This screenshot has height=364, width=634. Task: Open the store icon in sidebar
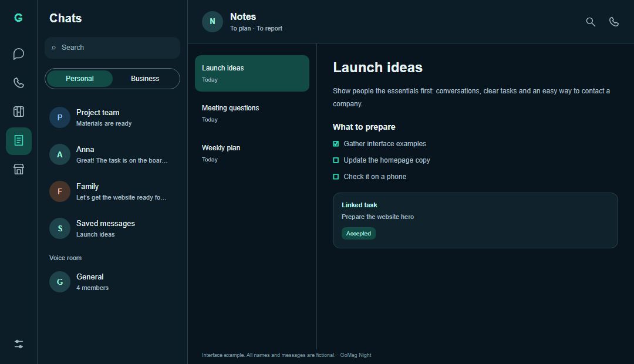[x=19, y=169]
